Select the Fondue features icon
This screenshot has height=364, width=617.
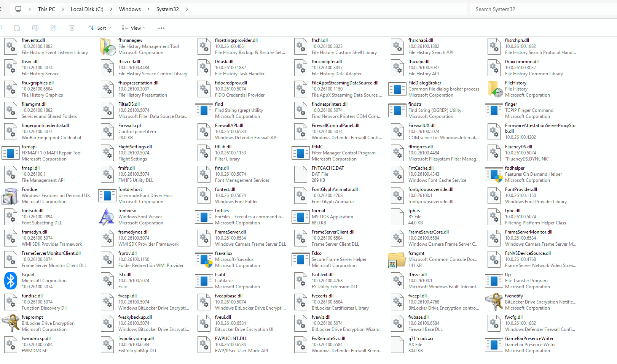[x=11, y=196]
